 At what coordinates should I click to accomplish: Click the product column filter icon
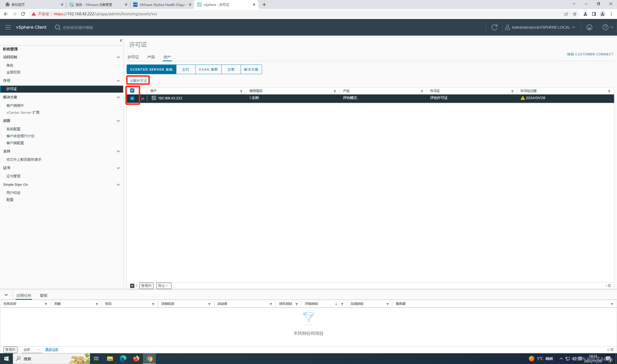422,91
